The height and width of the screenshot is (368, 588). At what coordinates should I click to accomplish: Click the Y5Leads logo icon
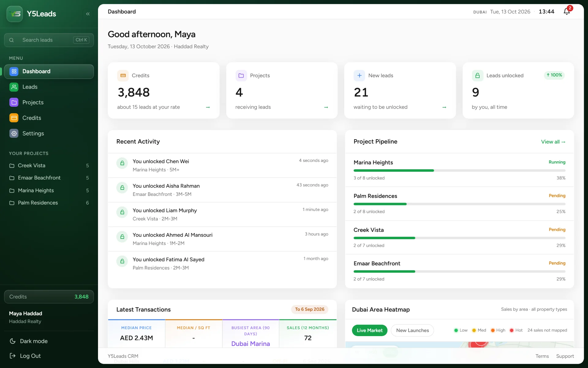pos(15,14)
